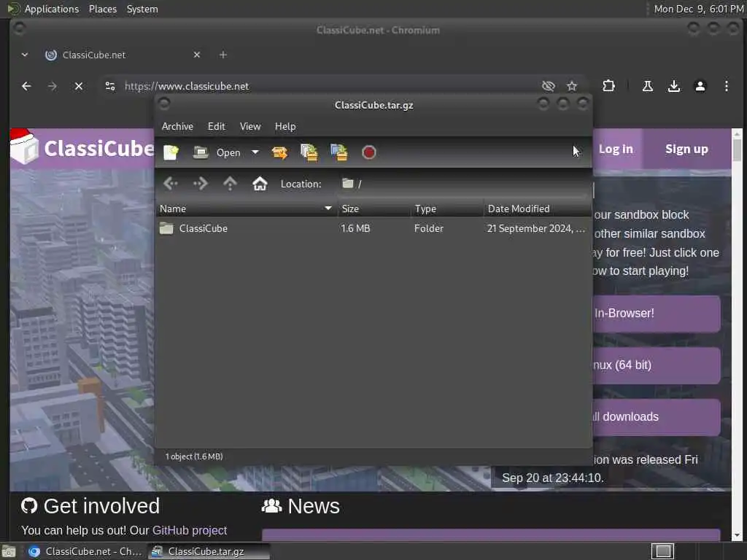The height and width of the screenshot is (560, 747).
Task: Open Chromium extensions puzzle icon
Action: [x=608, y=86]
